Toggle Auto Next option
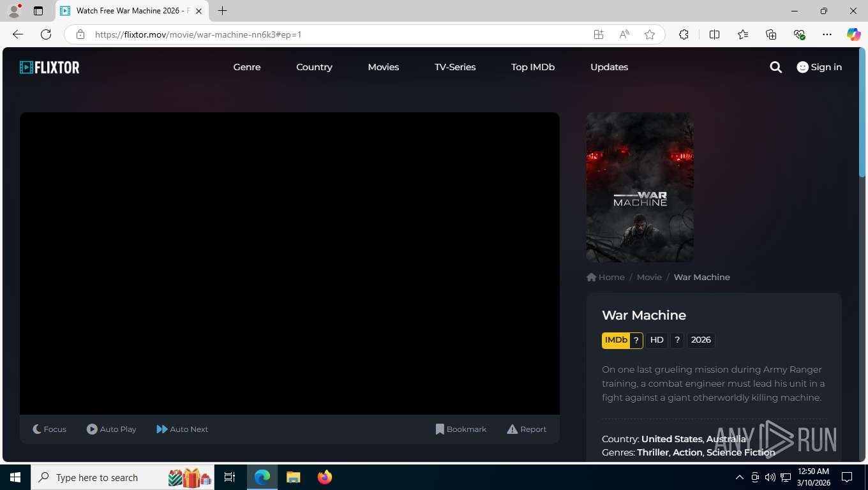 [183, 429]
